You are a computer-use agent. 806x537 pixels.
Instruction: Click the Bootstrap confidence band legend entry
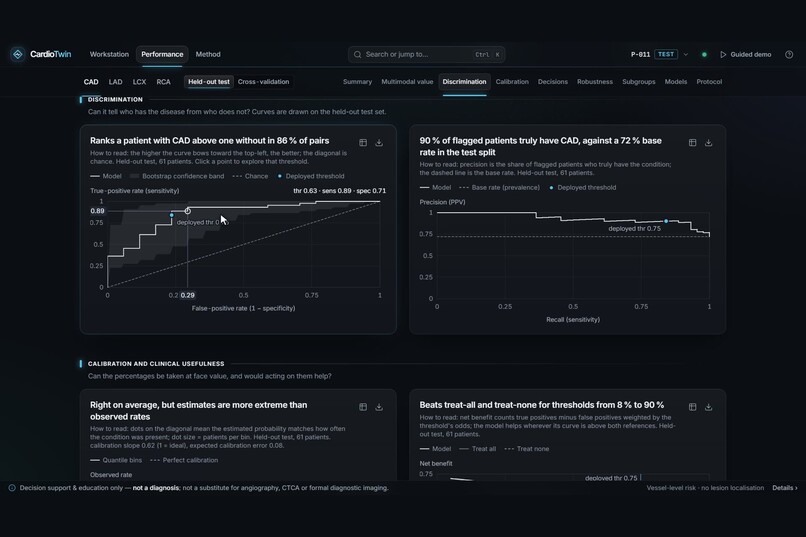178,176
